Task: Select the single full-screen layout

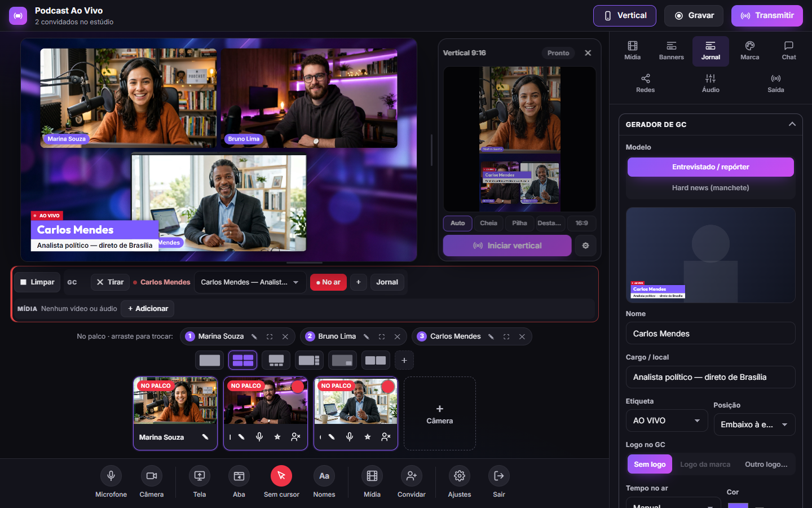Action: tap(210, 360)
